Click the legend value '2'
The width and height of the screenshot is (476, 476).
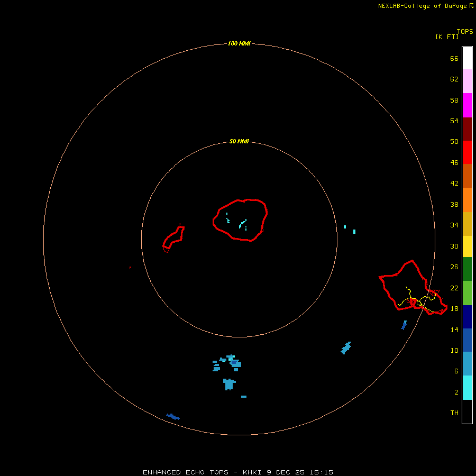pyautogui.click(x=456, y=392)
